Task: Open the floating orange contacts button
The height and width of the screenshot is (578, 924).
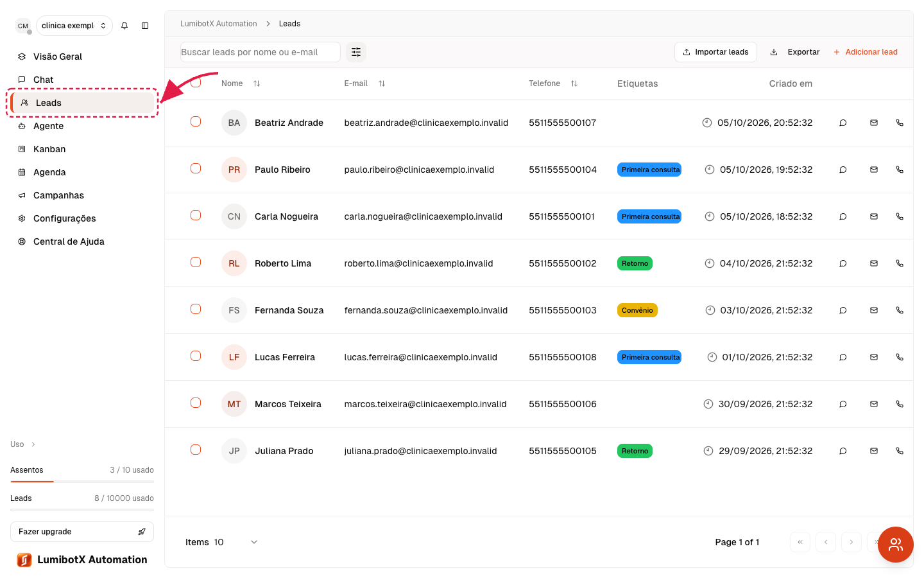Action: click(x=896, y=545)
